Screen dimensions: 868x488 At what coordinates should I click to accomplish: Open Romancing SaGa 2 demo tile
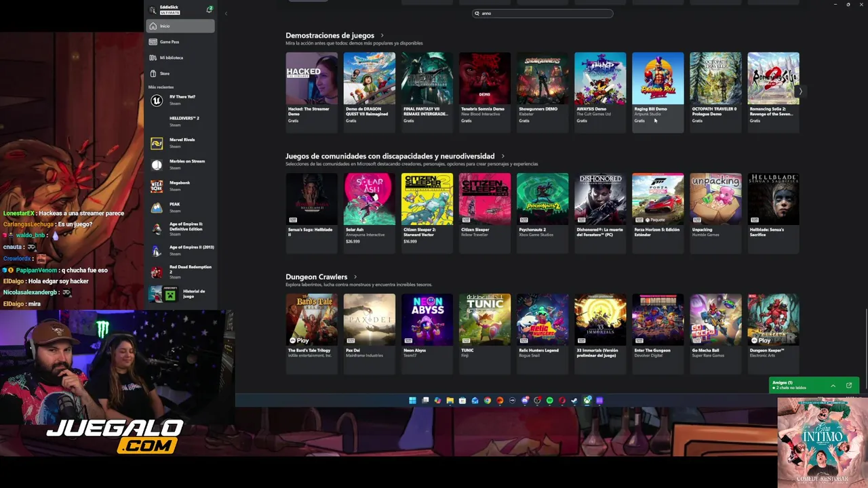[x=773, y=91]
